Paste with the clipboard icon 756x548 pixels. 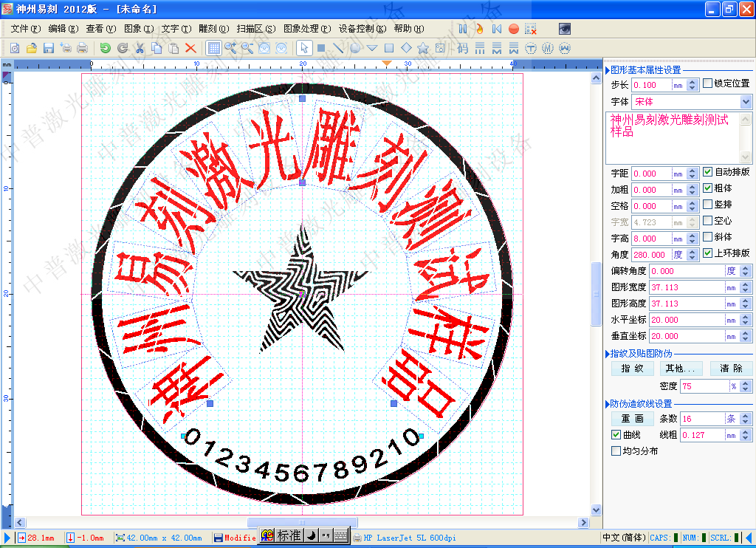(173, 48)
